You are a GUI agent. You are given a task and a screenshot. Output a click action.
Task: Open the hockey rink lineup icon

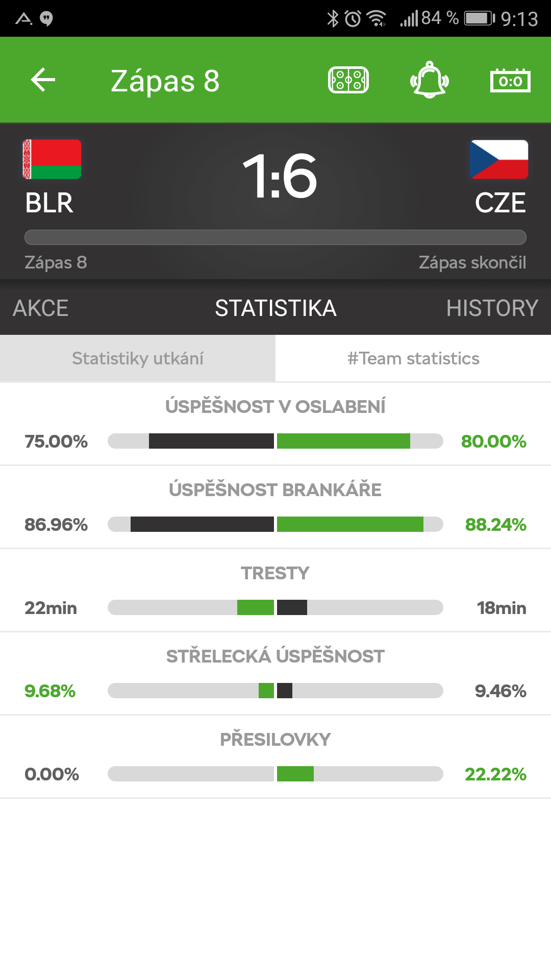coord(348,80)
